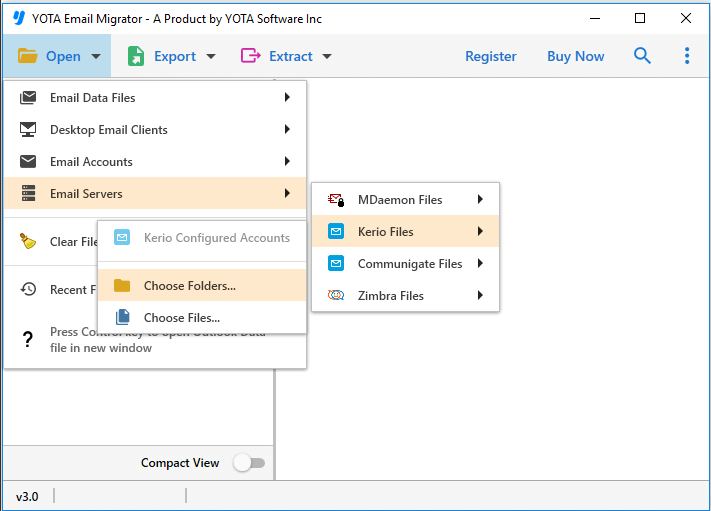
Task: Open the three-dot more options menu
Action: point(687,56)
